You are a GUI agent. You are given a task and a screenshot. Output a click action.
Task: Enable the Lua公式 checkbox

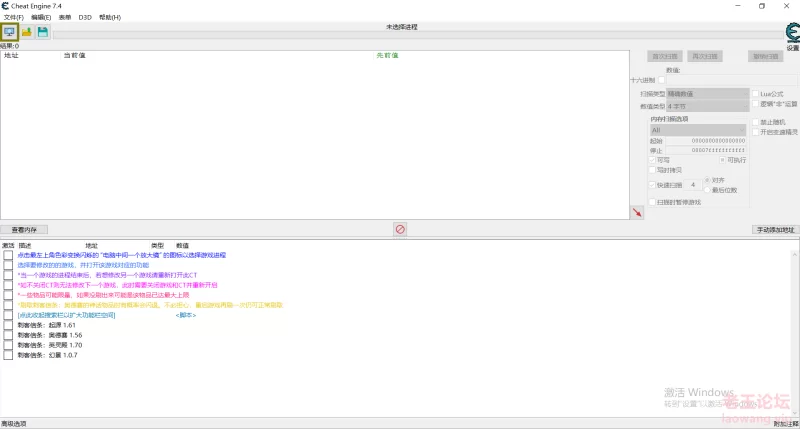pos(756,94)
